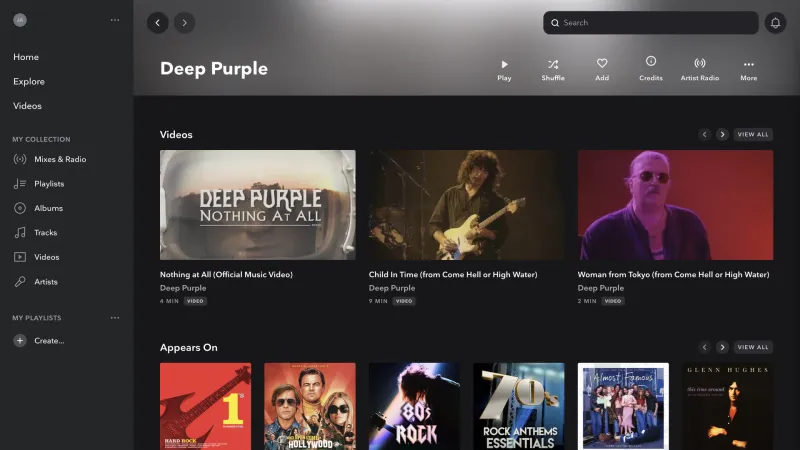The height and width of the screenshot is (450, 800).
Task: Go forward with the right arrow button
Action: (x=184, y=23)
